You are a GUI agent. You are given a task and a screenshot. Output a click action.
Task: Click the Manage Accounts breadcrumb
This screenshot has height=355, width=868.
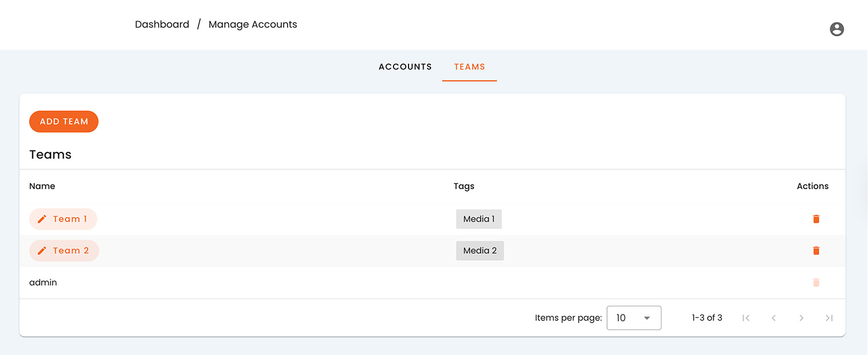coord(253,24)
